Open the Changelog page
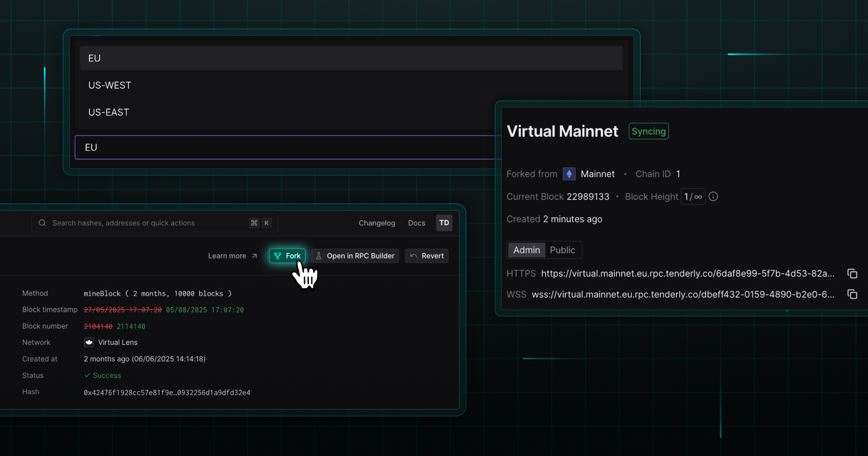This screenshot has height=456, width=868. (377, 223)
